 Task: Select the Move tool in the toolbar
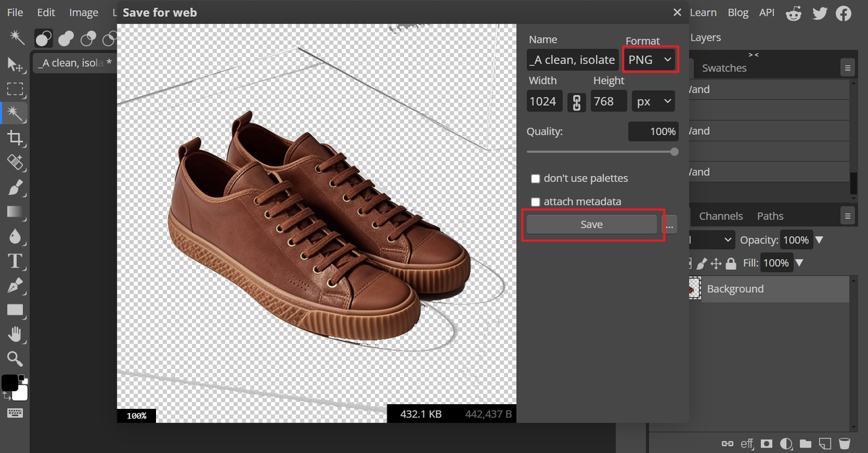[15, 64]
